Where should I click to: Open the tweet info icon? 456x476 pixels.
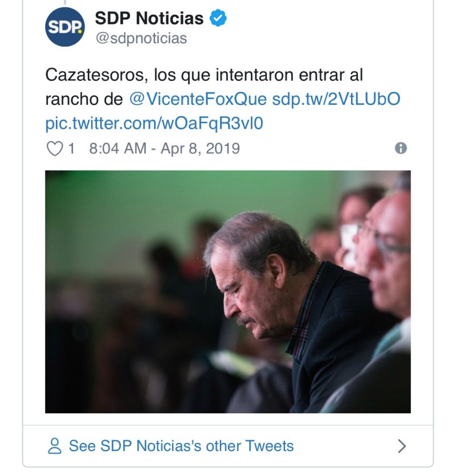pyautogui.click(x=401, y=148)
